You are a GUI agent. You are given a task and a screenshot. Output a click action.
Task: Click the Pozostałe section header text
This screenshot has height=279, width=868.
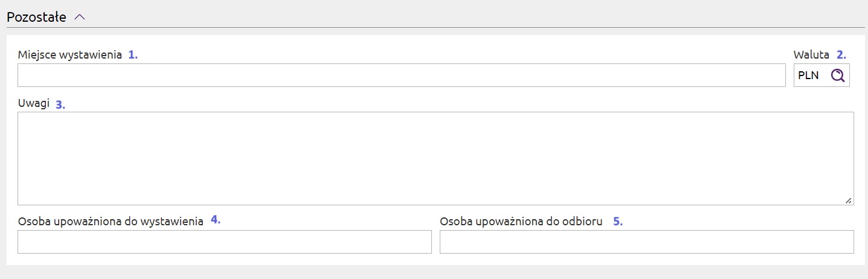tap(36, 18)
